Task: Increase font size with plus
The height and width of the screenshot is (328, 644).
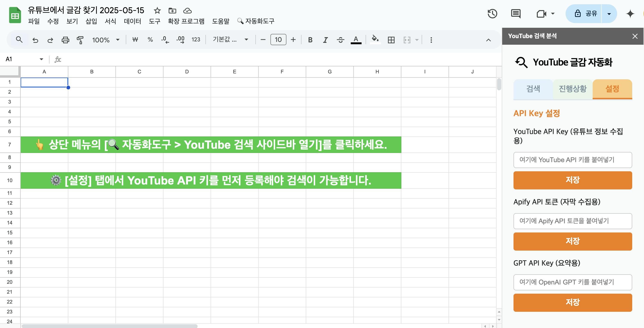Action: (293, 40)
